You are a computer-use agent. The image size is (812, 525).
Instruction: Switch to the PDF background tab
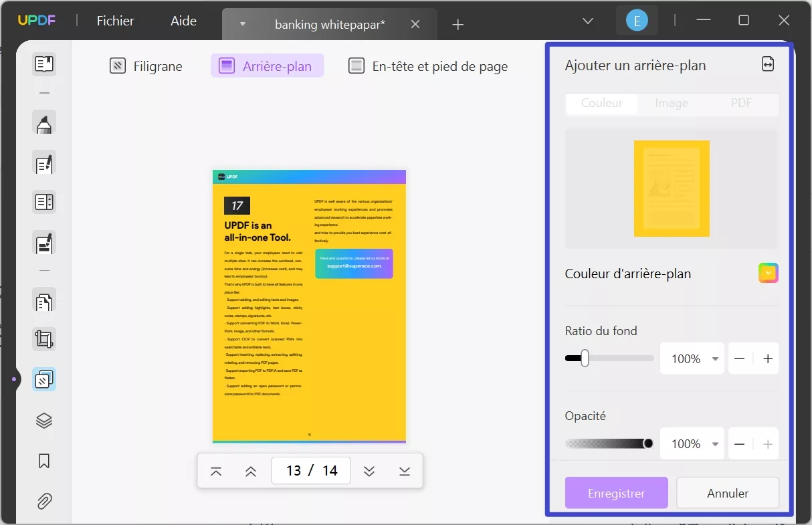(741, 103)
